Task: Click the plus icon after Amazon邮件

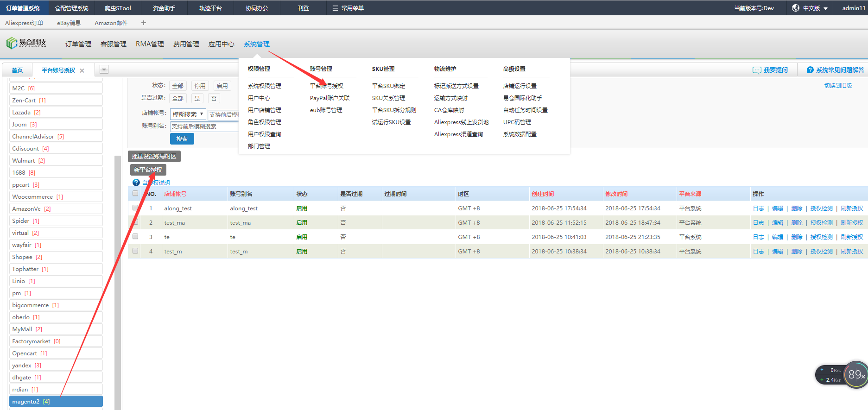Action: [144, 23]
